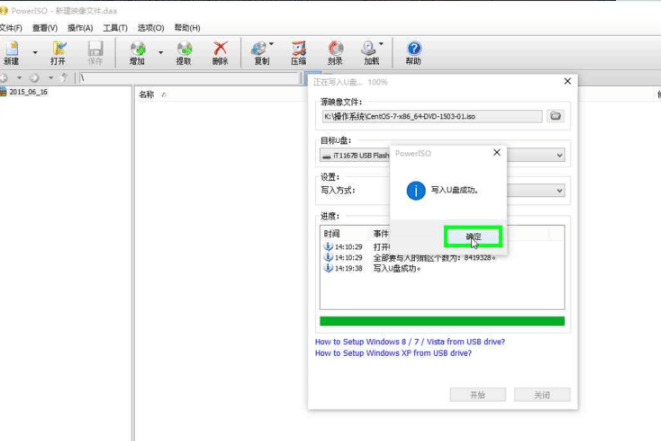Open the 帮助(H) menu

187,28
